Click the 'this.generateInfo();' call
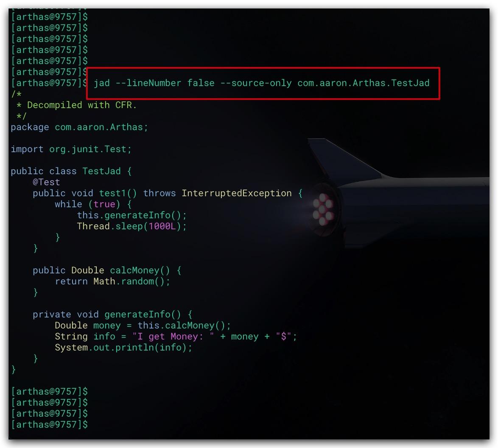This screenshot has height=448, width=498. coord(132,215)
